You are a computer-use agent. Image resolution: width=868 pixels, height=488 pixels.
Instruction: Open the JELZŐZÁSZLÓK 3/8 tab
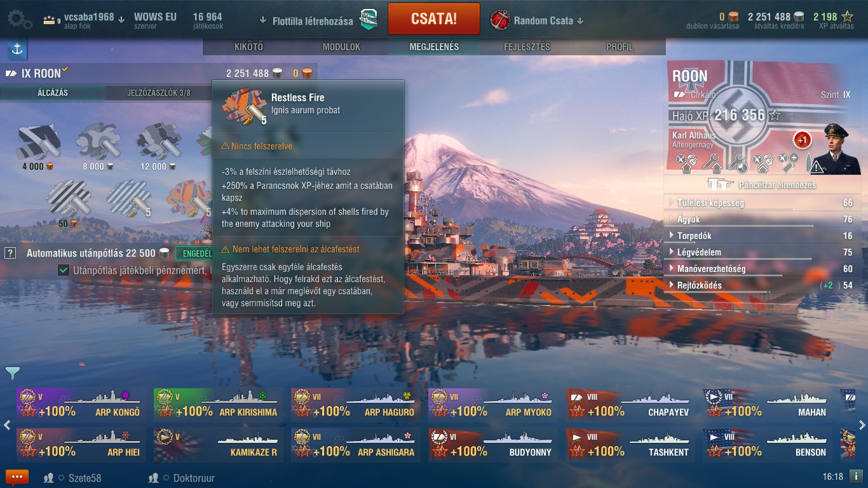point(158,93)
